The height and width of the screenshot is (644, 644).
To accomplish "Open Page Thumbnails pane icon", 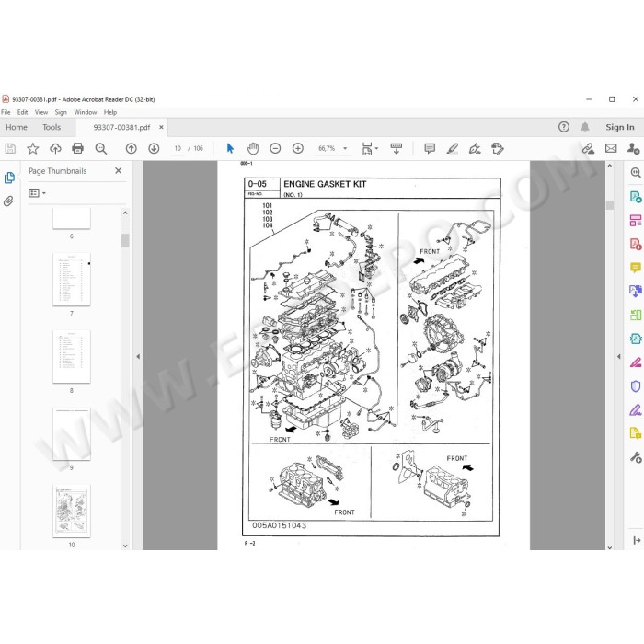I will pyautogui.click(x=9, y=178).
